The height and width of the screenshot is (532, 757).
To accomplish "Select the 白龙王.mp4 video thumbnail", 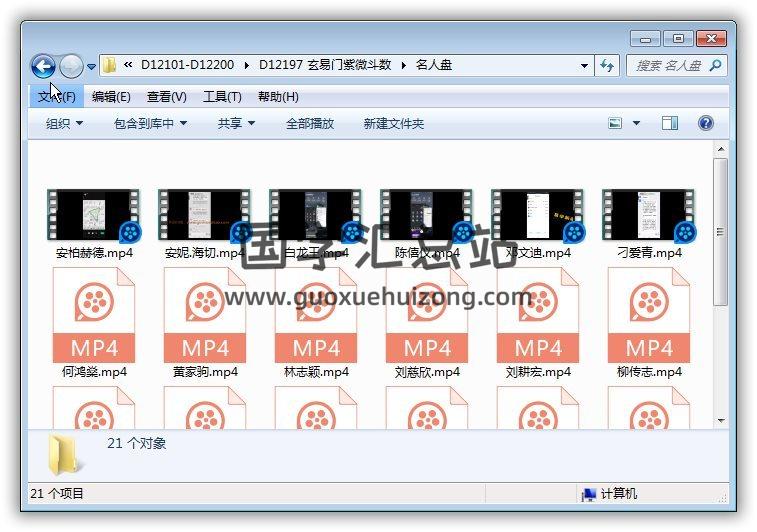I will click(x=316, y=215).
